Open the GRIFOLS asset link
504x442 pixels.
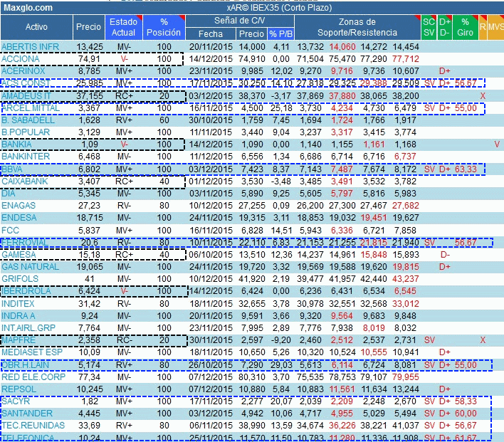tap(20, 279)
